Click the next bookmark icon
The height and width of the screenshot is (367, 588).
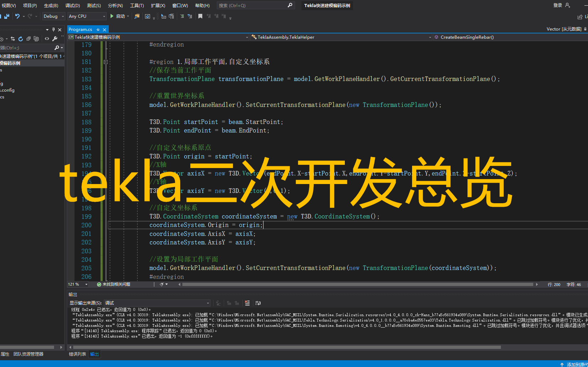click(216, 16)
